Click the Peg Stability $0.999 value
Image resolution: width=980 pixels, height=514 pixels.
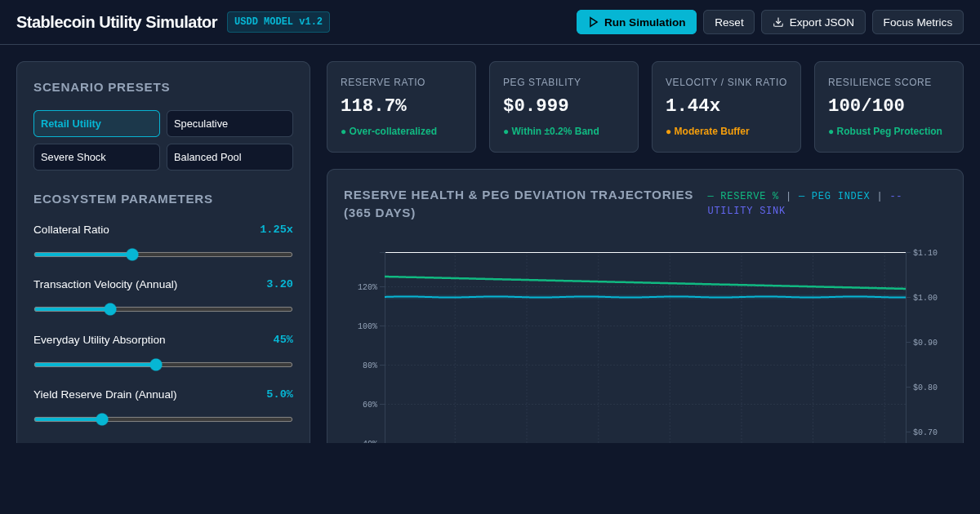tap(536, 106)
